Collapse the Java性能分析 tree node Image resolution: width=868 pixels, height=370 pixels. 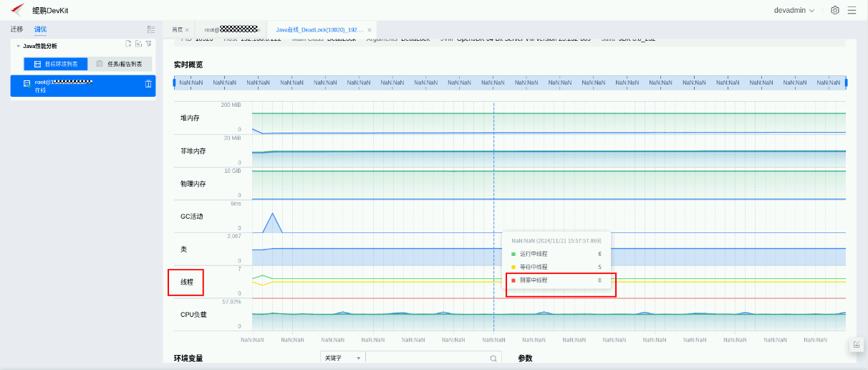point(18,46)
